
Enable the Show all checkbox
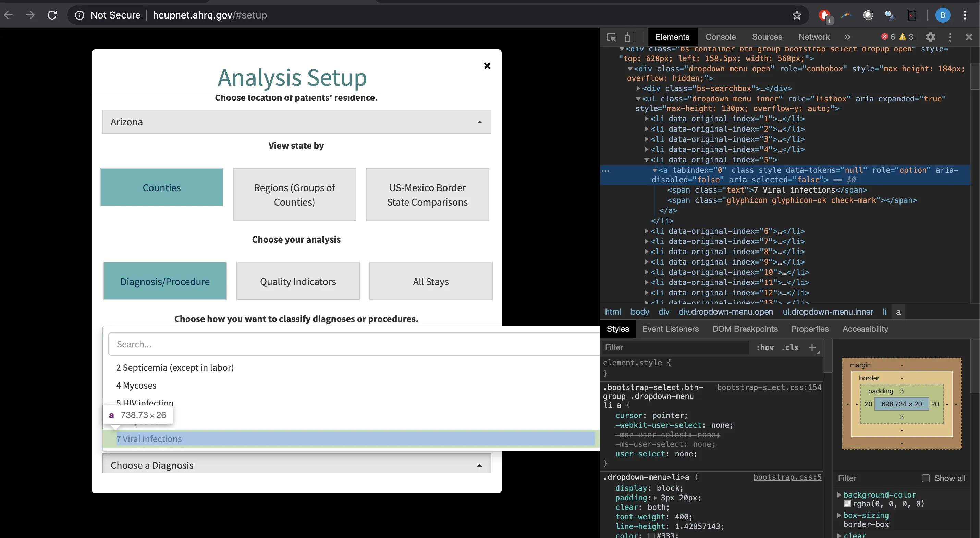pyautogui.click(x=926, y=478)
